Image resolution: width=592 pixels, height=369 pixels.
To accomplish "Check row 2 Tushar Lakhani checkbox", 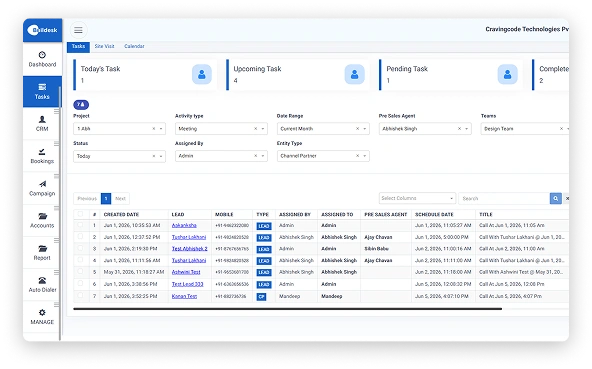I will [80, 237].
